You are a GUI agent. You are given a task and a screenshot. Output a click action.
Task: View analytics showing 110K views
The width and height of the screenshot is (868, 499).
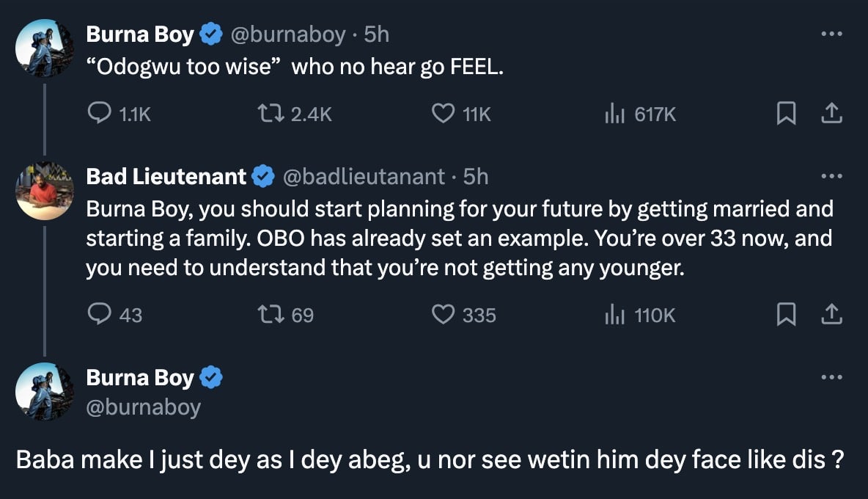(x=613, y=315)
